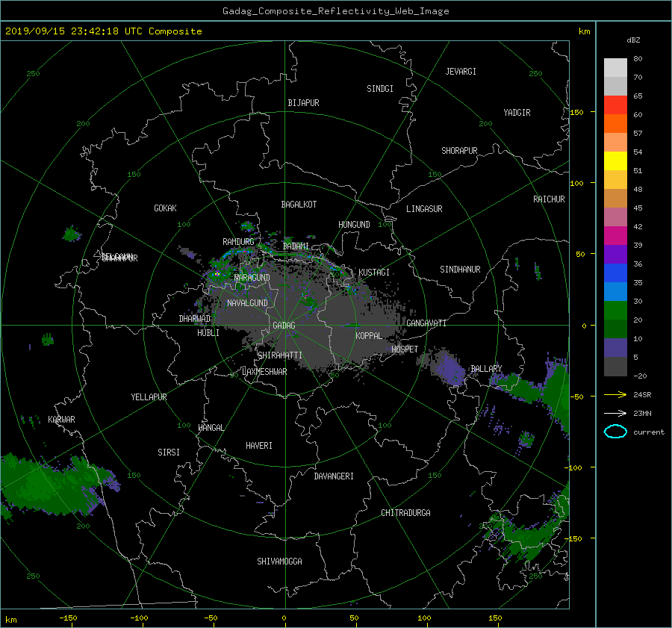Screen dimensions: 672x628
Task: Click the GANGAVATI city label
Action: click(426, 323)
